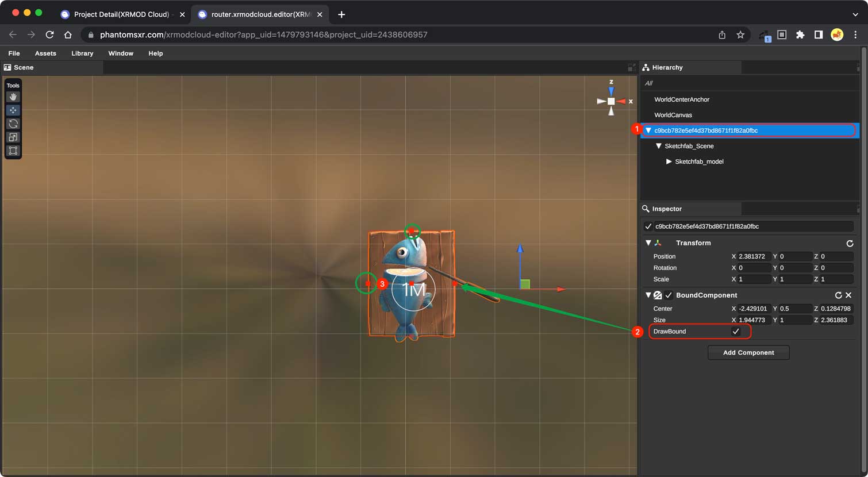This screenshot has height=477, width=868.
Task: Select Sketchfab_Scene in Hierarchy
Action: coord(689,146)
